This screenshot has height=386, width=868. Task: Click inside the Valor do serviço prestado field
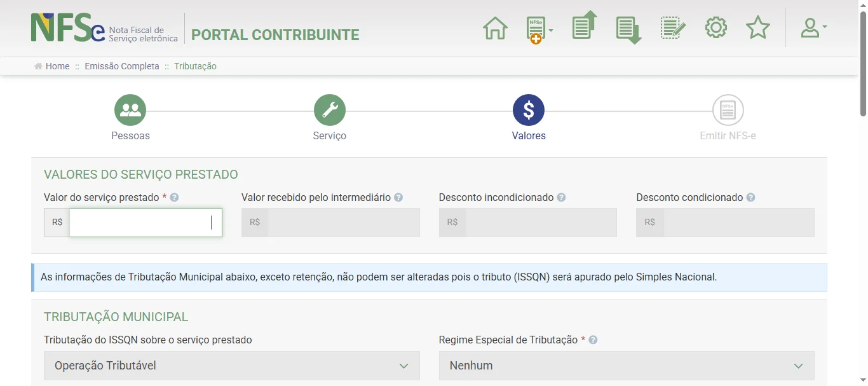(x=145, y=222)
